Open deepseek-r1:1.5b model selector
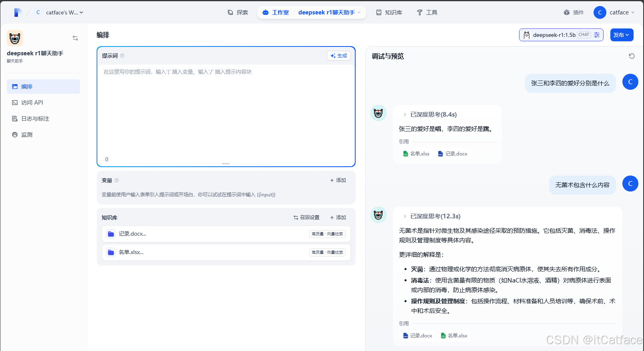The image size is (644, 351). coord(561,35)
